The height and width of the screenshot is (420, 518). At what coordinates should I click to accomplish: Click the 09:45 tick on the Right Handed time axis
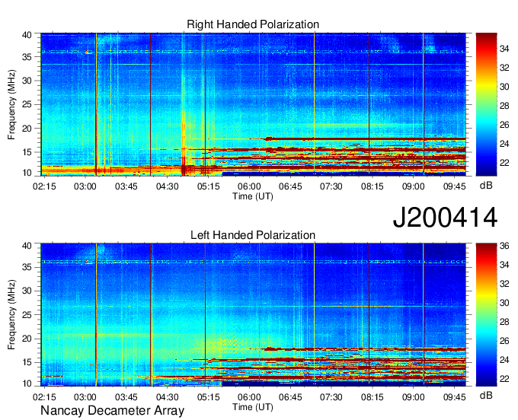455,186
